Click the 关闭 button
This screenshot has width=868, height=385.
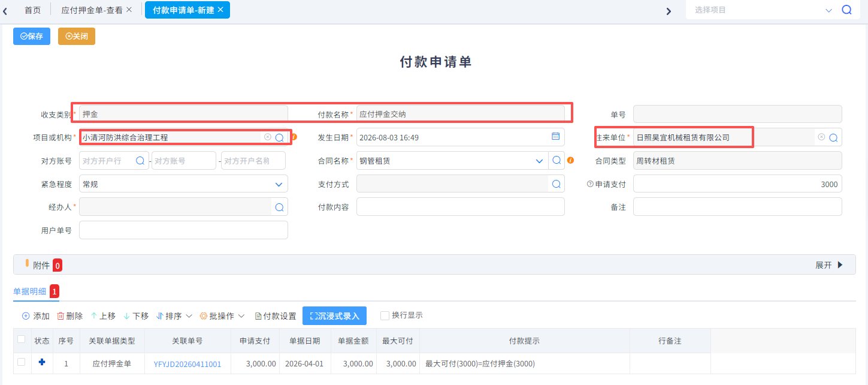tap(77, 36)
